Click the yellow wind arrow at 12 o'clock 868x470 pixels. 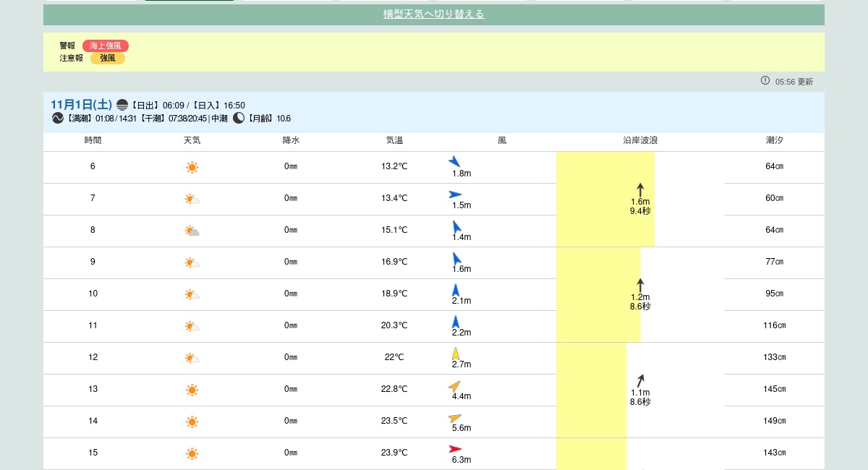pyautogui.click(x=456, y=354)
